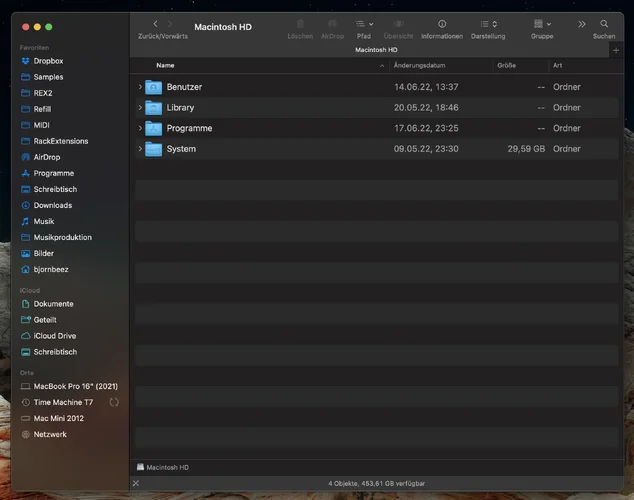Open iCloud Drive in sidebar
The width and height of the screenshot is (634, 500).
(54, 336)
